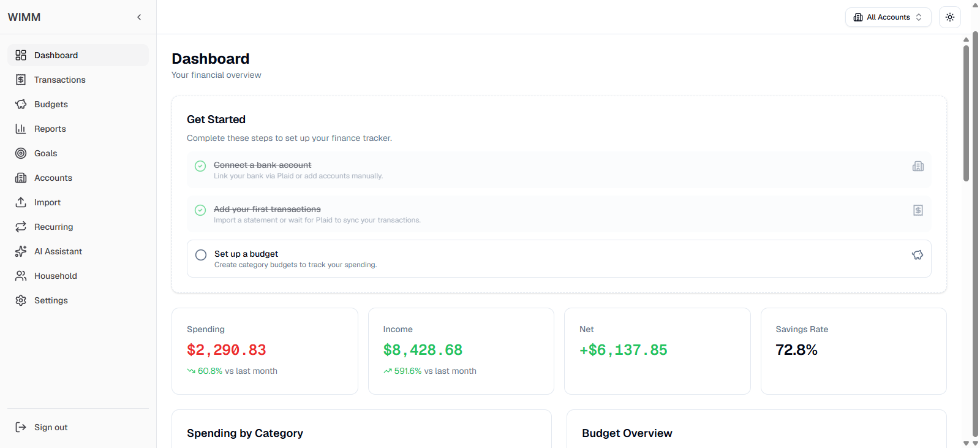The height and width of the screenshot is (448, 980).
Task: Open the Dashboard menu item
Action: [x=78, y=55]
